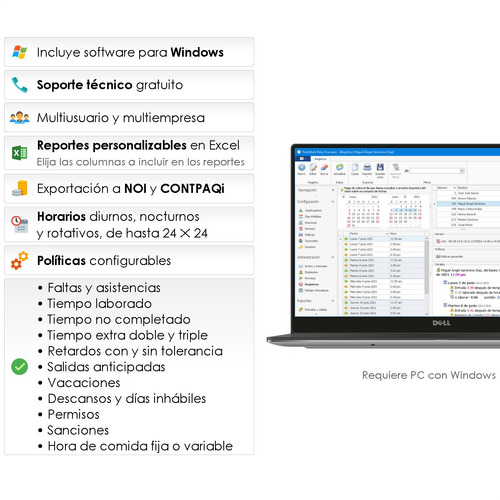Open the Entradas y salidas report
The width and height of the screenshot is (500, 500).
[x=313, y=310]
